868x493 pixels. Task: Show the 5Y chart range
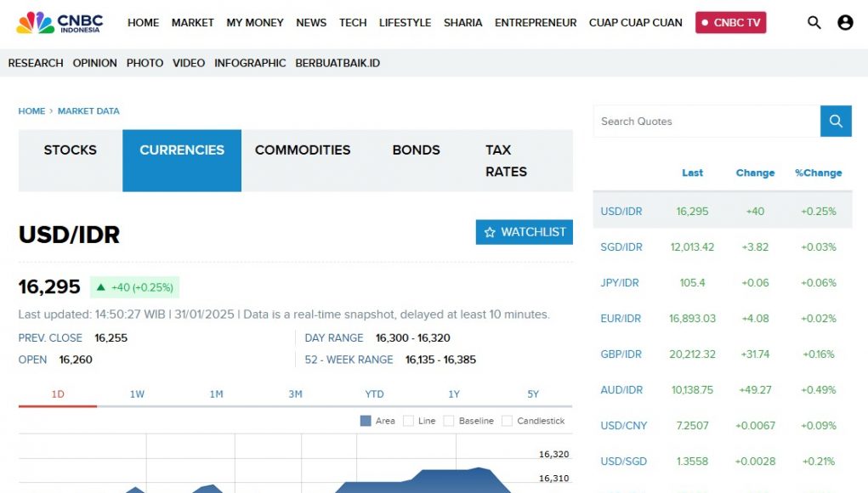tap(533, 394)
